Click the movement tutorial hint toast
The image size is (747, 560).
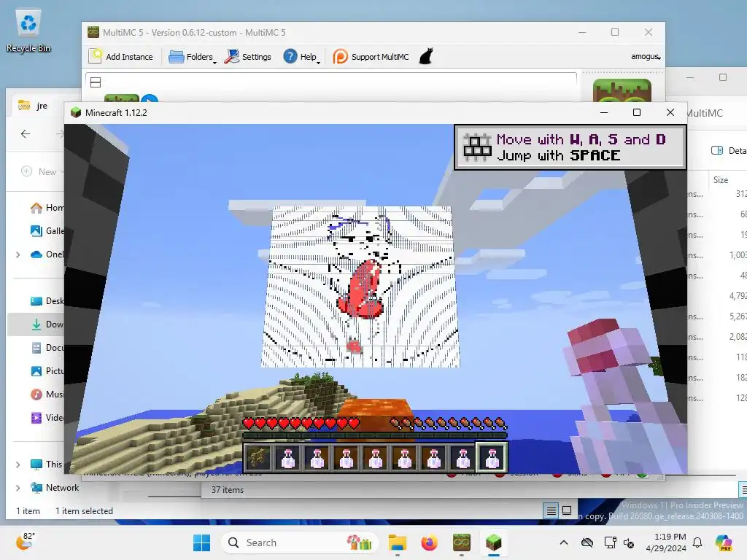coord(570,147)
